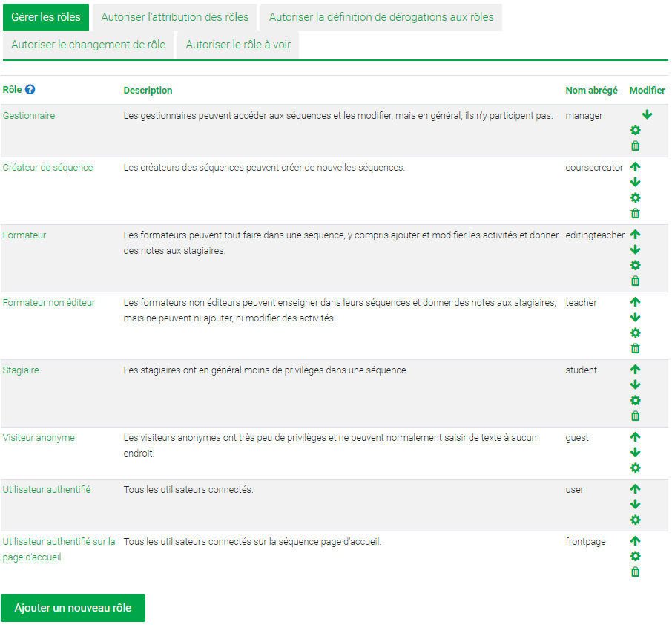
Task: Open settings gear for coursecreator role
Action: point(635,197)
